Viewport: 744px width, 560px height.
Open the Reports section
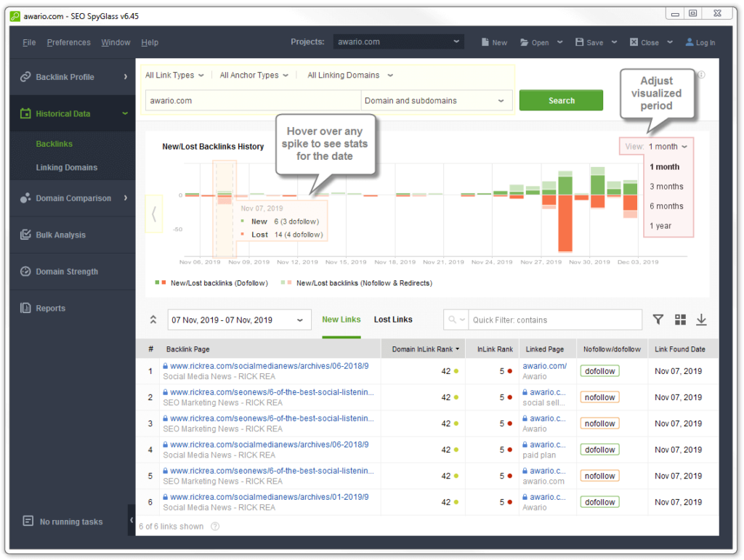click(x=50, y=308)
